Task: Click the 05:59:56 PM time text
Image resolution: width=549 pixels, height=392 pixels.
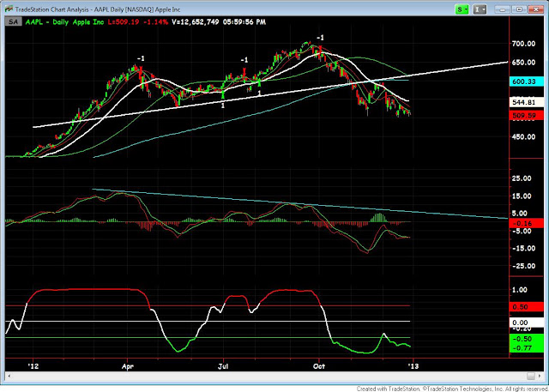Action: point(244,22)
